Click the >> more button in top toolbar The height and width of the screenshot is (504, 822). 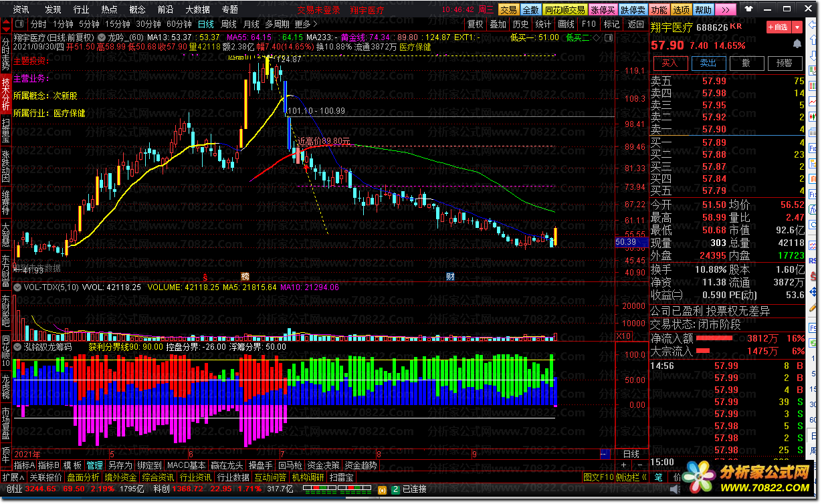(726, 10)
